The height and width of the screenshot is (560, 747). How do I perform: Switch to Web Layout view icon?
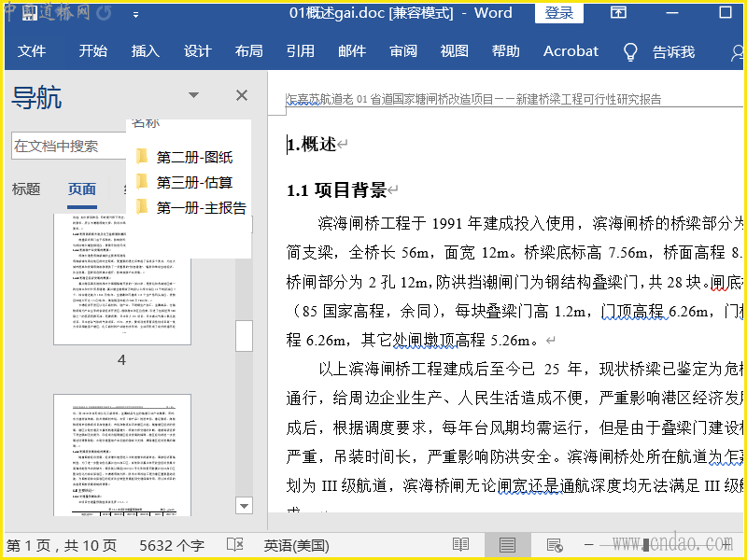(x=554, y=545)
